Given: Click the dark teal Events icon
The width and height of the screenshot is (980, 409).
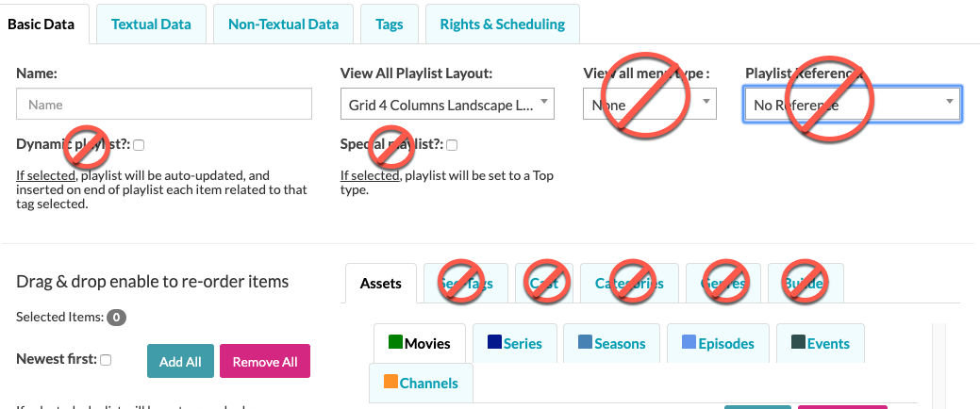Looking at the screenshot, I should [798, 342].
